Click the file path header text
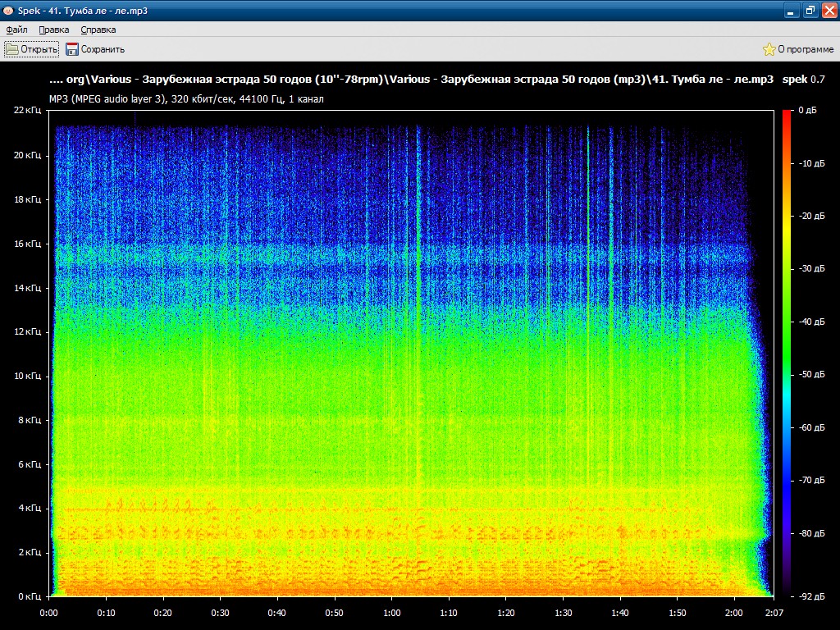 [x=412, y=80]
